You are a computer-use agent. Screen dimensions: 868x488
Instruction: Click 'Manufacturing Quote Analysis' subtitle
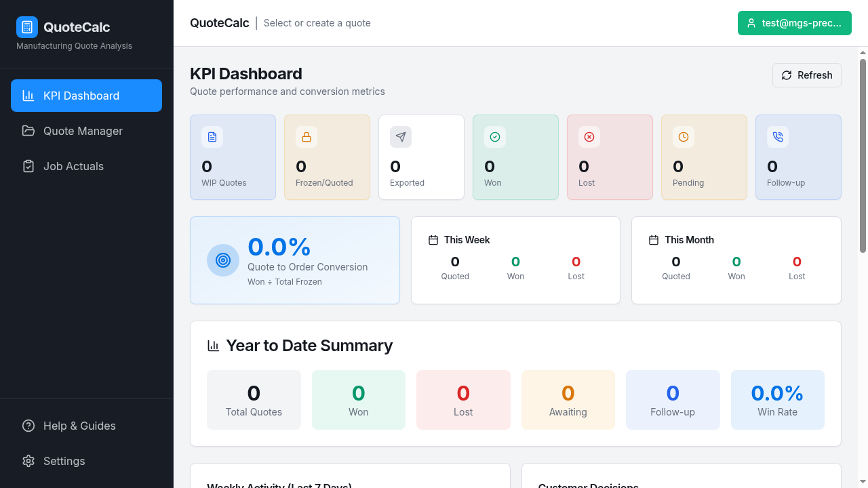click(x=75, y=46)
